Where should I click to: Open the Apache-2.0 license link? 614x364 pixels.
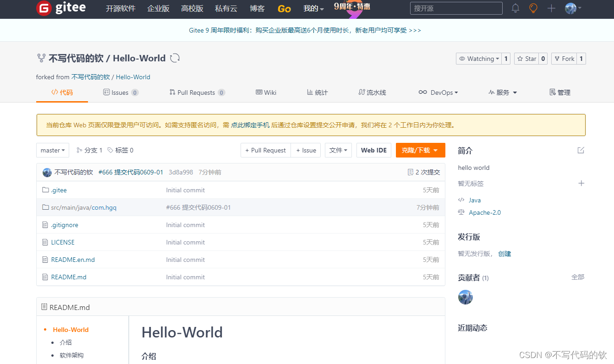point(485,212)
